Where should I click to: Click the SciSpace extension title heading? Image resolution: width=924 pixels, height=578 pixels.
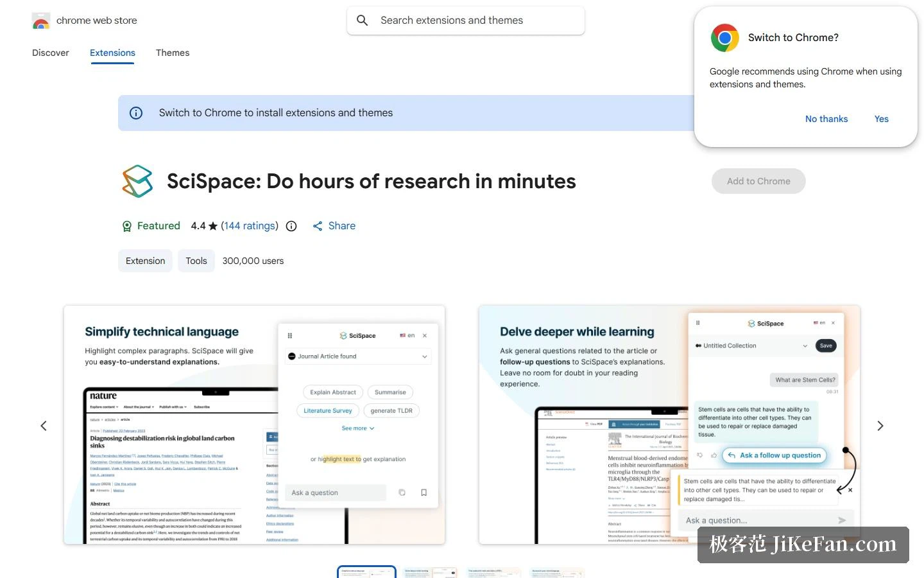pyautogui.click(x=372, y=181)
